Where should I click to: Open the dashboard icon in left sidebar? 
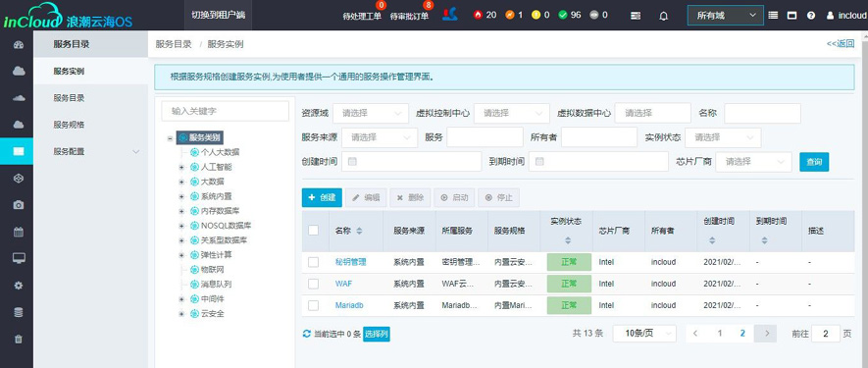[19, 45]
